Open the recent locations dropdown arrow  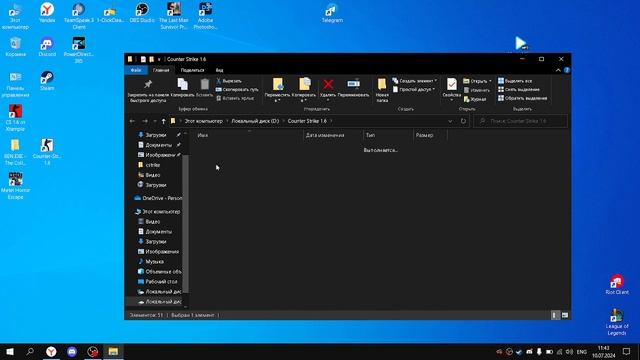tap(155, 121)
